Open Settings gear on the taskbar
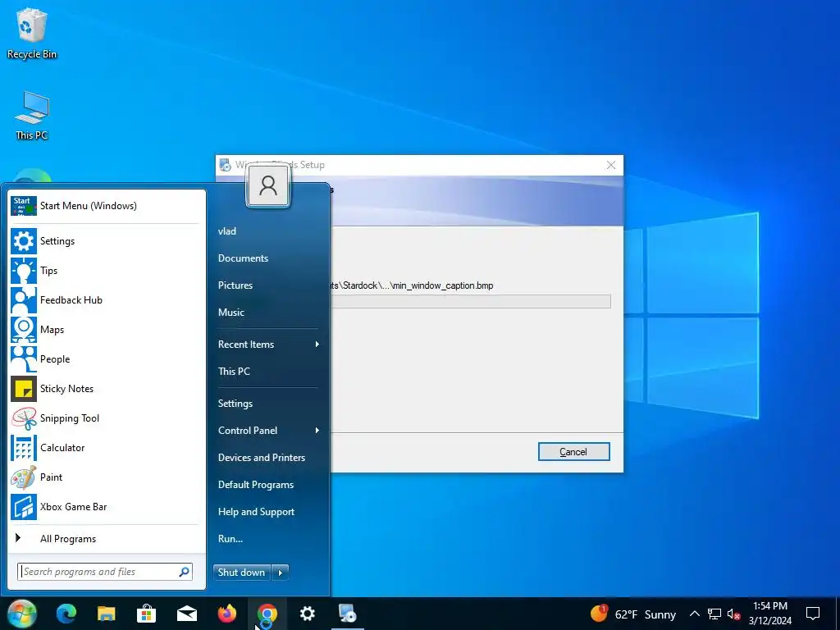This screenshot has width=840, height=630. pos(307,614)
